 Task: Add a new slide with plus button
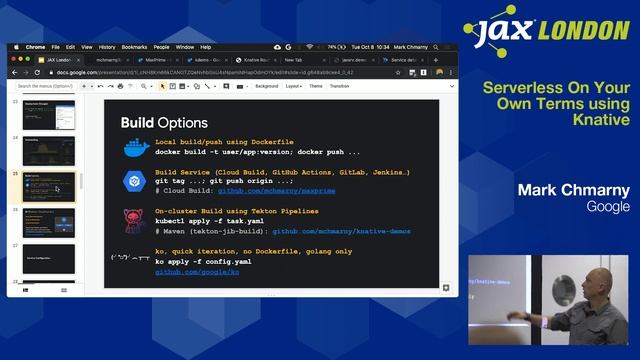(x=84, y=86)
